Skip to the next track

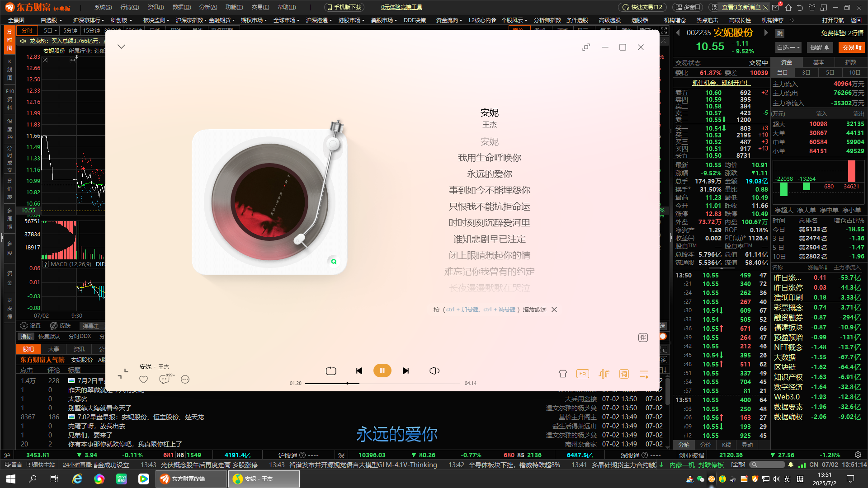point(406,371)
